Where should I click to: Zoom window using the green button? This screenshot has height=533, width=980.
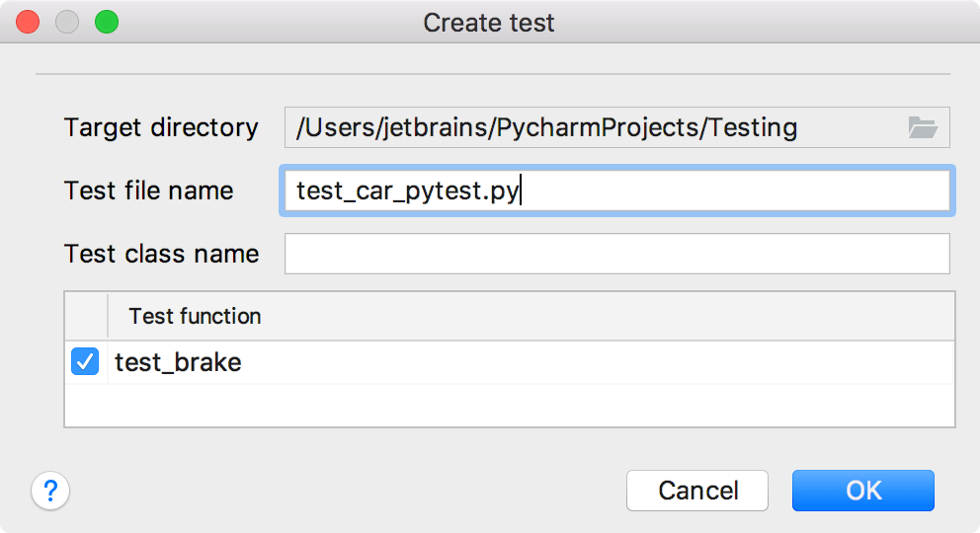tap(107, 22)
